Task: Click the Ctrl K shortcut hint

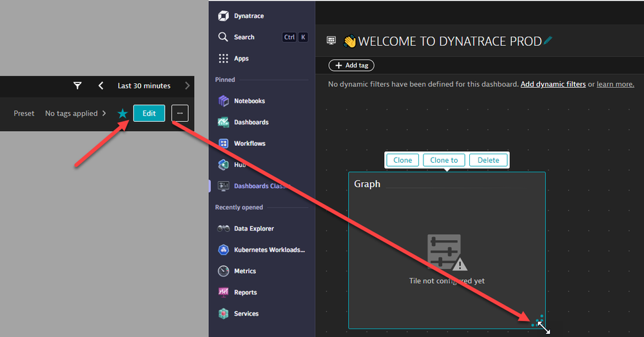Action: [x=295, y=37]
